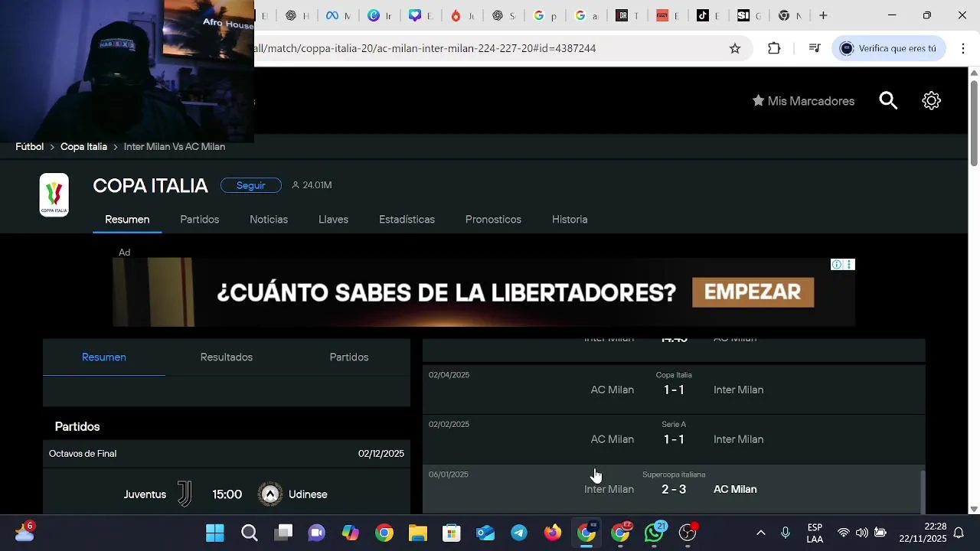
Task: Open the 02/02/2025 Serie A 1-1 match
Action: pos(674,439)
